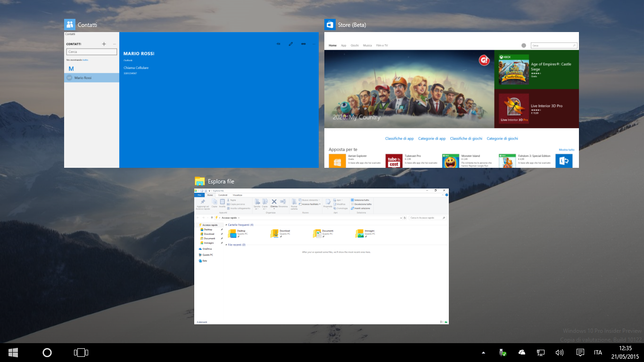Click the Cerca search box in Contatti
The width and height of the screenshot is (644, 362).
tap(91, 52)
